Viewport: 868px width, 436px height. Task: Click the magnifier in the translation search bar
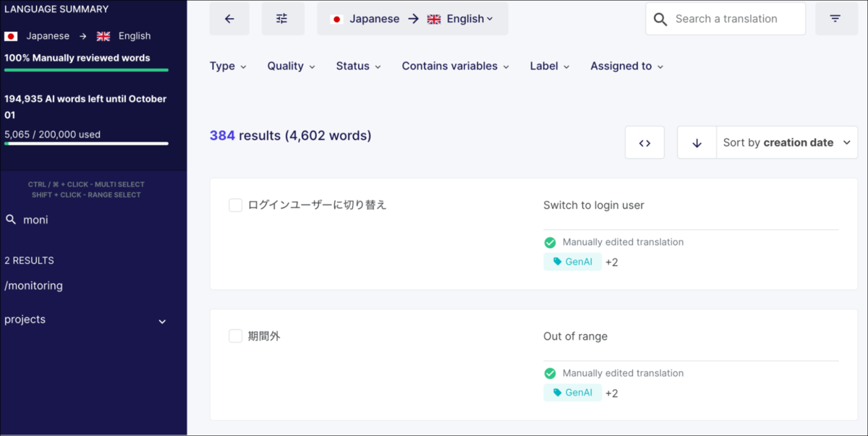pyautogui.click(x=660, y=19)
